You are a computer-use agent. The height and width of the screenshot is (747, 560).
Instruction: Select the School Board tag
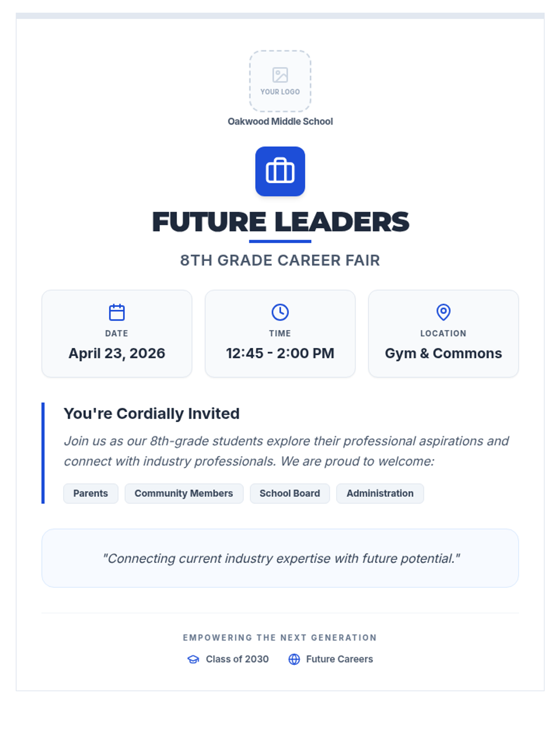tap(290, 493)
